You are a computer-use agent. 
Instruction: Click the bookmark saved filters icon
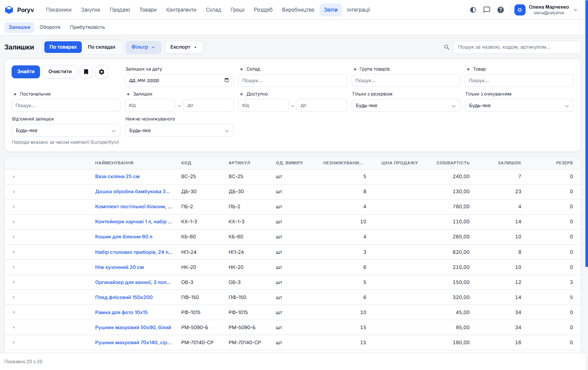click(86, 72)
